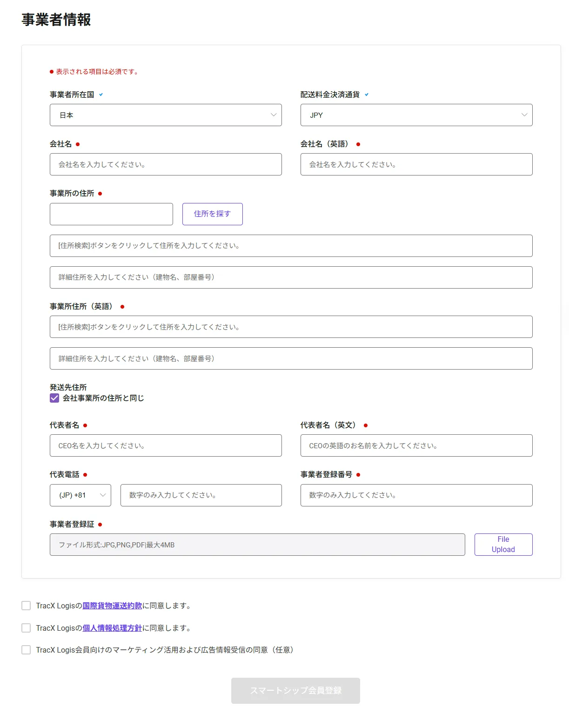Check the optional marketing consent checkbox
This screenshot has width=569, height=728.
pyautogui.click(x=26, y=650)
